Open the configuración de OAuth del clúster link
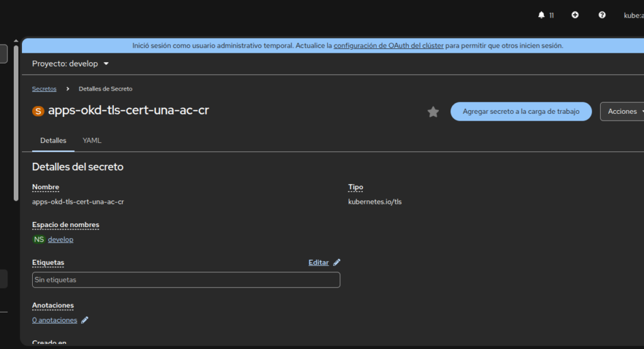This screenshot has width=644, height=349. tap(388, 45)
